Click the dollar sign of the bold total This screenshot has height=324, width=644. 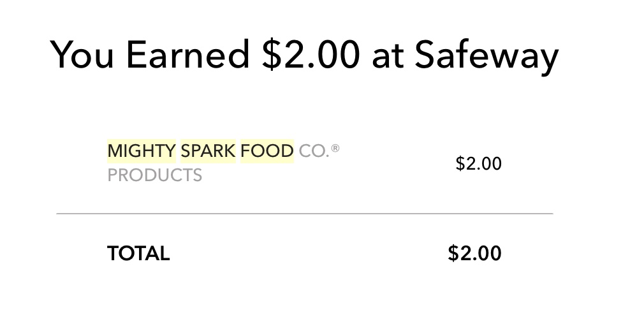pyautogui.click(x=453, y=253)
